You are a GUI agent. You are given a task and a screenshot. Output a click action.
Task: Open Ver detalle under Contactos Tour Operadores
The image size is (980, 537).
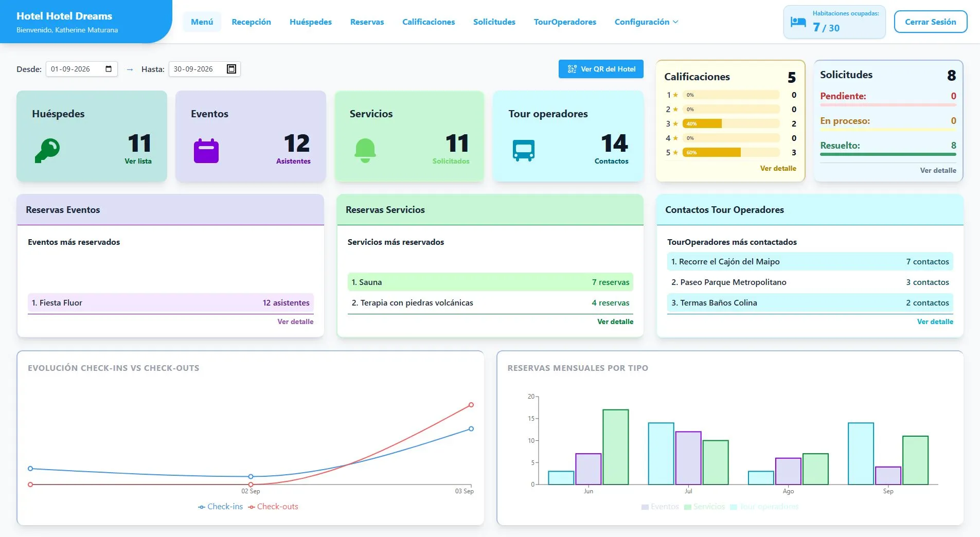(935, 321)
